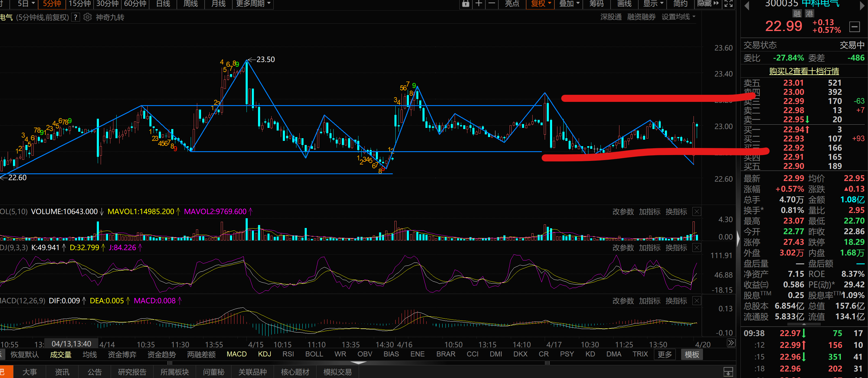This screenshot has height=378, width=868.
Task: Enter fullscreen chart mode
Action: coord(729,4)
